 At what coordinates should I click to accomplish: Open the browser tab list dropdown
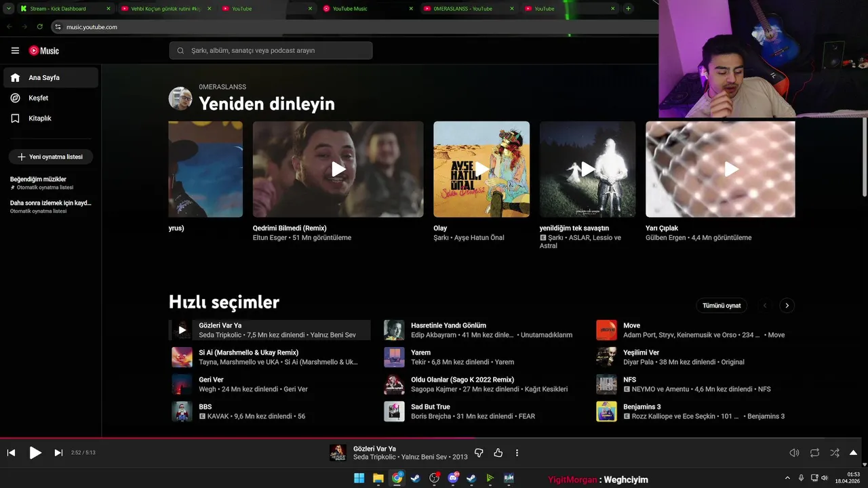pos(8,9)
